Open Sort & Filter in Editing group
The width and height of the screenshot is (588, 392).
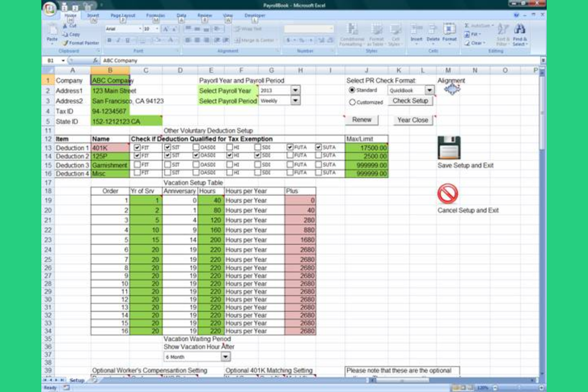click(503, 35)
